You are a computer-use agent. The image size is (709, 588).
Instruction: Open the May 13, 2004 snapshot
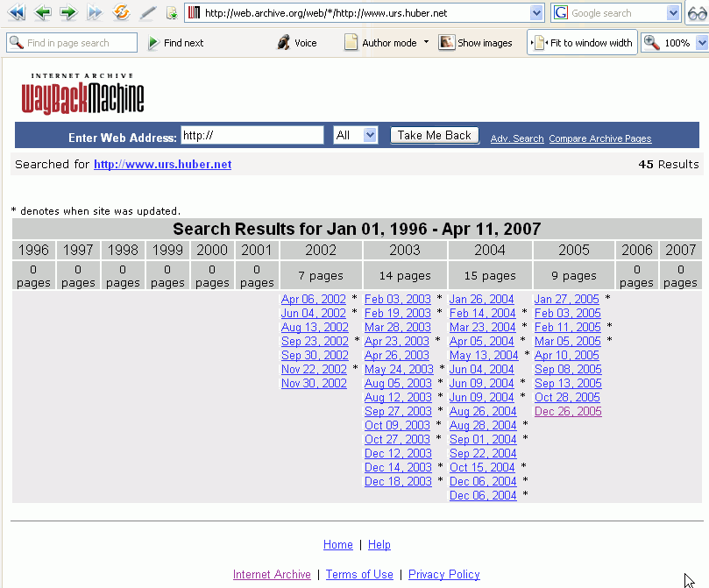[x=484, y=355]
